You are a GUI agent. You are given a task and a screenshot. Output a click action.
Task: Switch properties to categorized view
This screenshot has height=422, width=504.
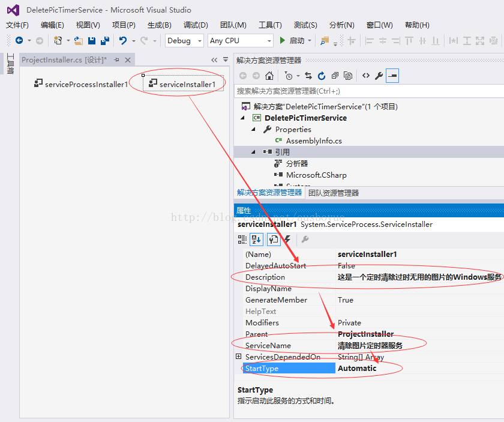tap(242, 240)
